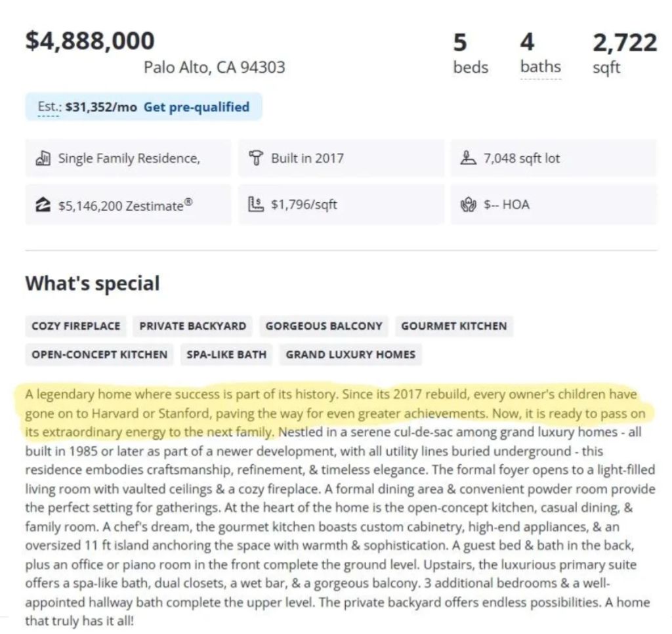Click the $4,888,000 listing price
Screen dimensions: 672x634
pos(90,41)
